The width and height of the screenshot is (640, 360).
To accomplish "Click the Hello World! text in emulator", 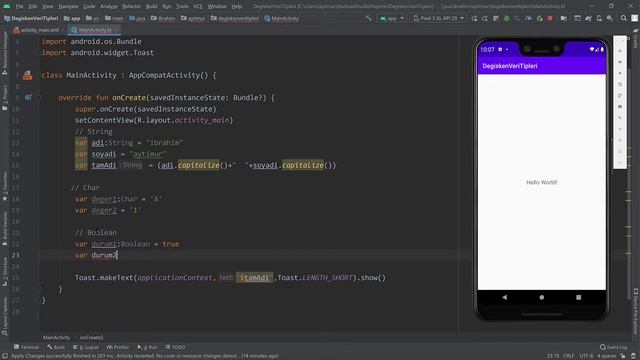I will pos(542,182).
